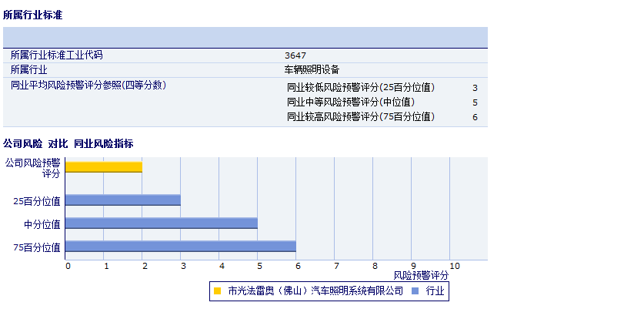
Task: Click the 公司风险 对比 同业风险指标 heading
Action: (68, 144)
